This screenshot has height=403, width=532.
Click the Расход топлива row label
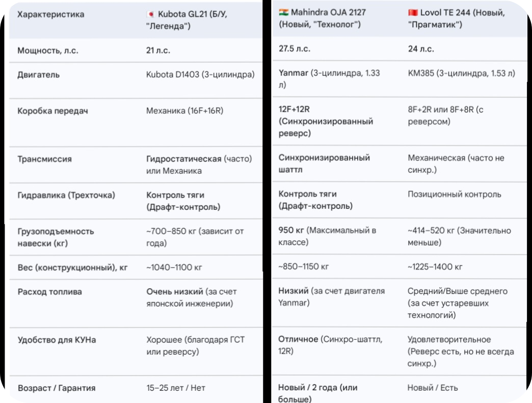pyautogui.click(x=49, y=292)
